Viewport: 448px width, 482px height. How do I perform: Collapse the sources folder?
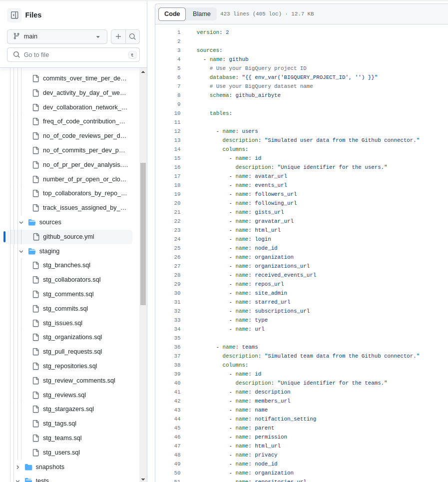pos(21,222)
